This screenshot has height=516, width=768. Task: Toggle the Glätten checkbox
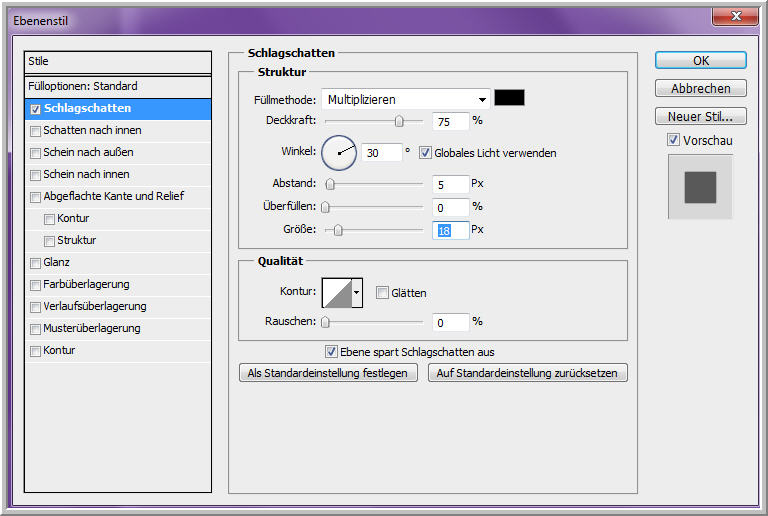click(382, 292)
